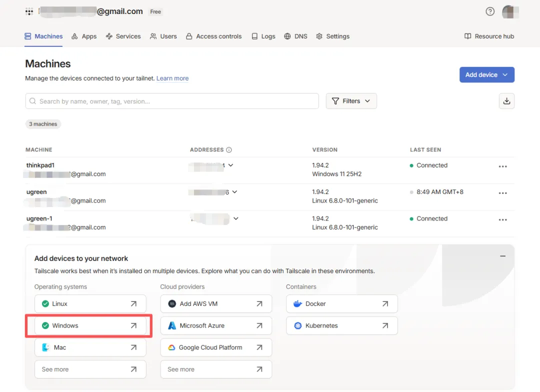This screenshot has height=392, width=540.
Task: Open the app launcher grid icon
Action: coord(29,11)
